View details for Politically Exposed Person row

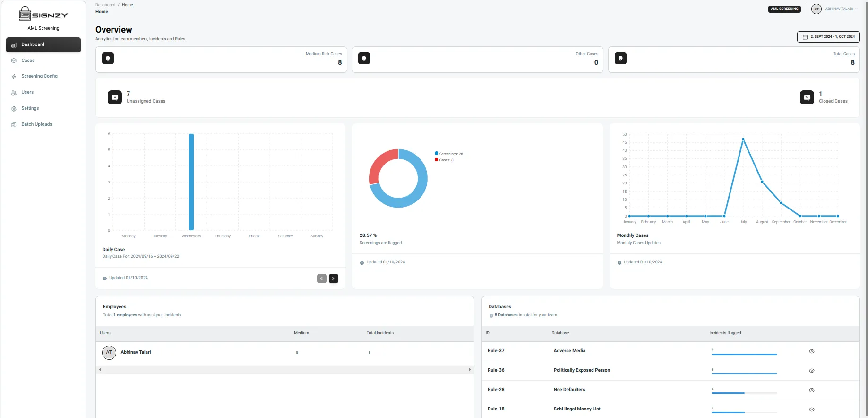click(x=812, y=371)
